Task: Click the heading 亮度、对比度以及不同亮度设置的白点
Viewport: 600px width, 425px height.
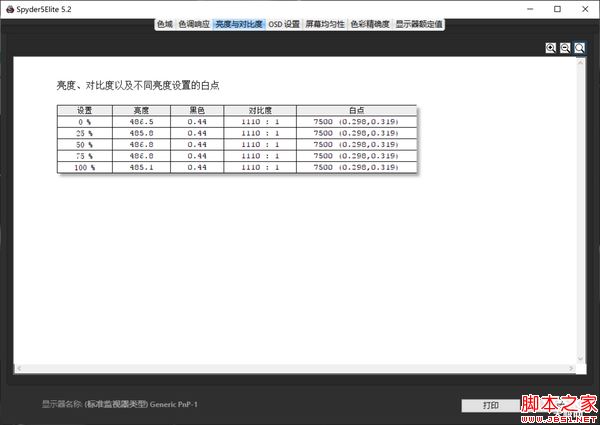Action: coord(138,85)
